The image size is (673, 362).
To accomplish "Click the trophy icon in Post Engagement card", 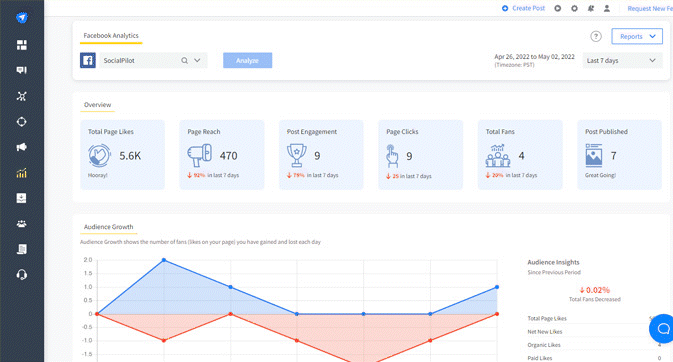I will [x=297, y=155].
